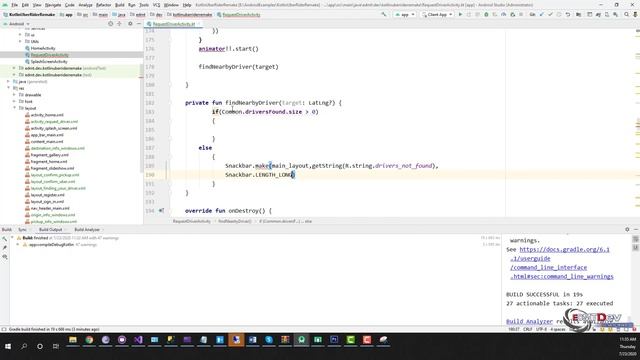Select the Build Output tab
The width and height of the screenshot is (640, 360).
pyautogui.click(x=51, y=229)
